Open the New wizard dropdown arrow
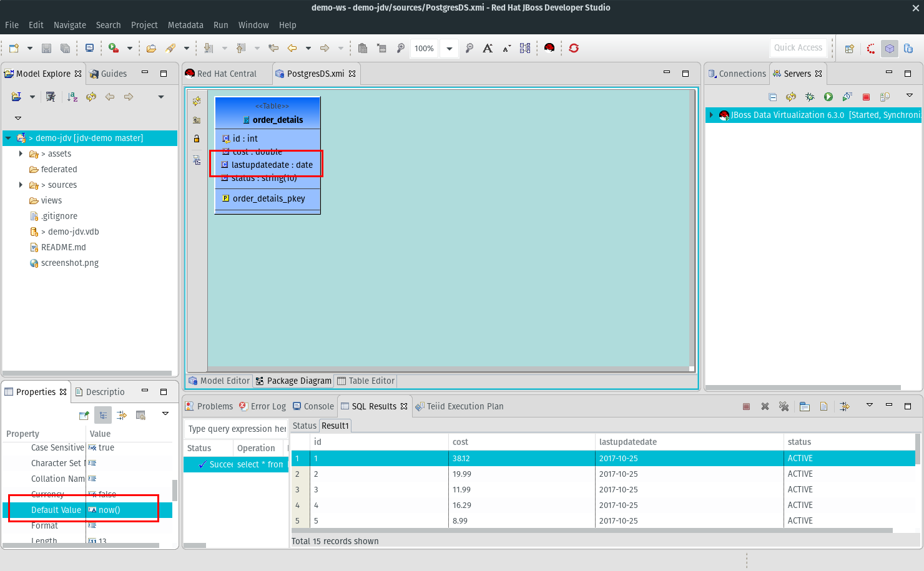The image size is (924, 571). (29, 48)
